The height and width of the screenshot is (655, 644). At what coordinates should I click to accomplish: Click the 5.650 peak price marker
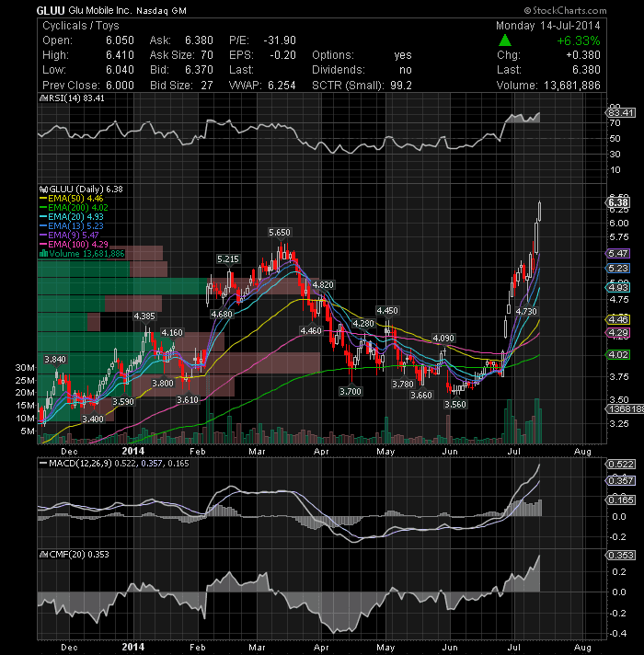pos(280,232)
